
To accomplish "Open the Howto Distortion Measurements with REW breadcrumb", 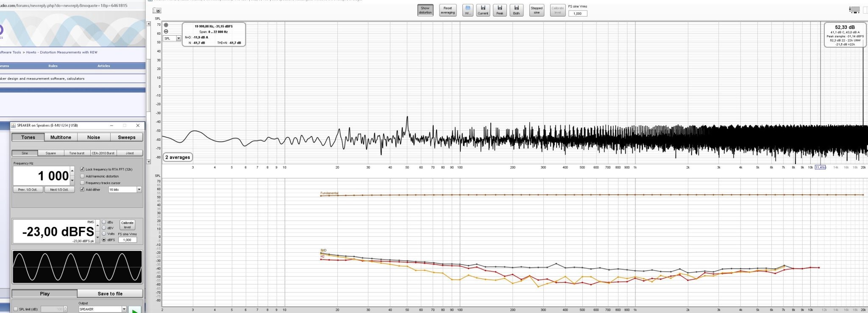I will coord(62,52).
